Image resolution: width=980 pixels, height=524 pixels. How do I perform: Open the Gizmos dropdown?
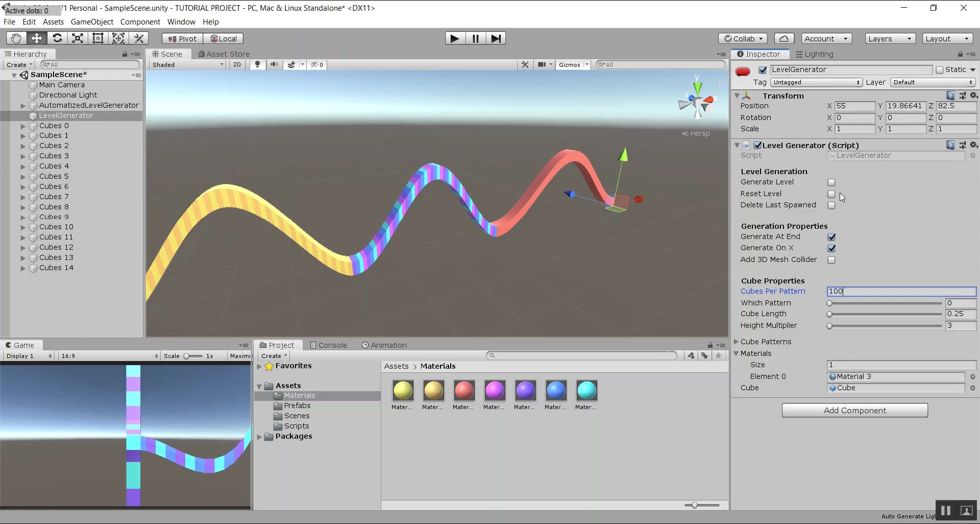pos(573,64)
